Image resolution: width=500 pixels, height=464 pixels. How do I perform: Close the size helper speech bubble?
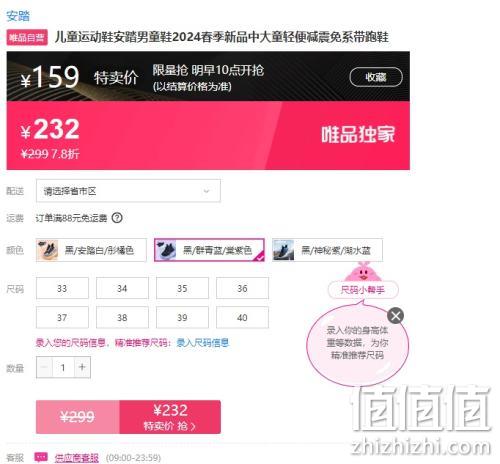click(396, 316)
